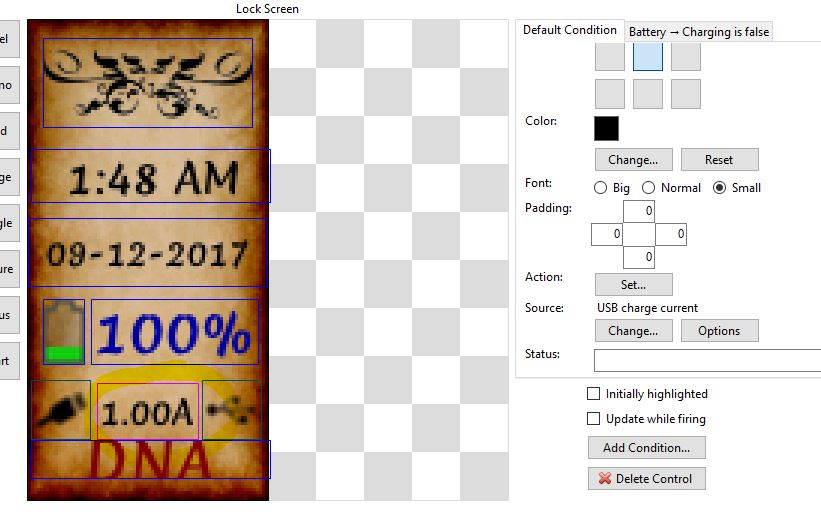Select the power plug icon in preview
The width and height of the screenshot is (821, 525).
[x=61, y=410]
